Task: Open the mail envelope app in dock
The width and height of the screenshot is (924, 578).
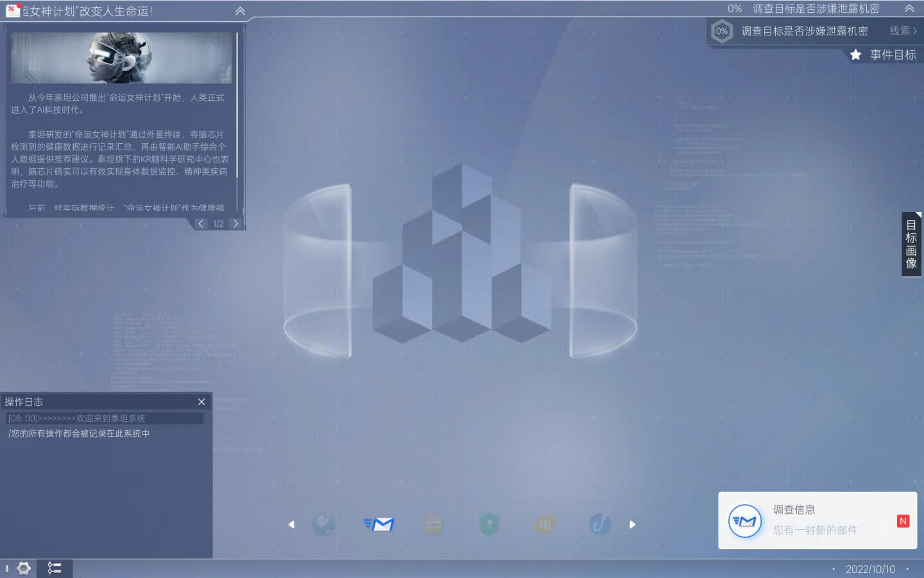Action: (379, 524)
